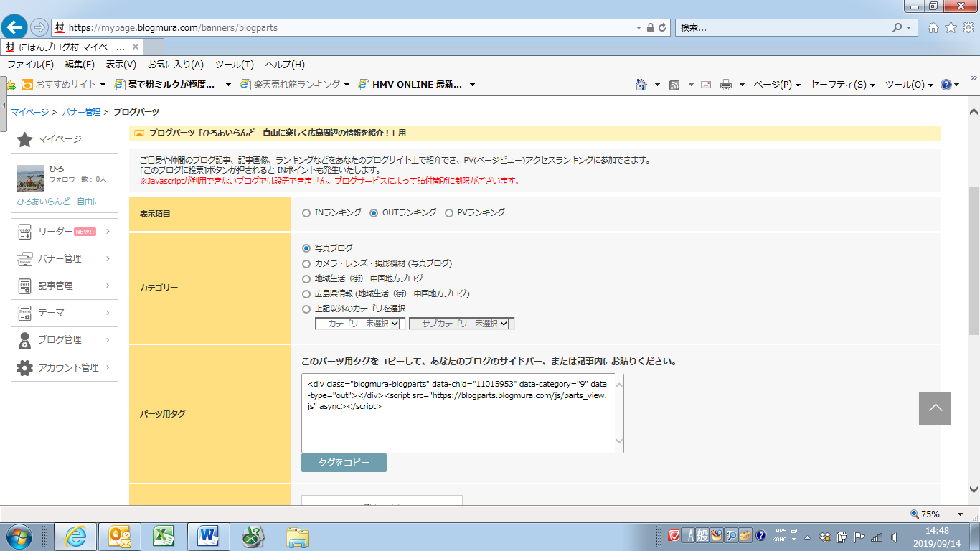Select the 広島県情報 category radio

coord(306,293)
